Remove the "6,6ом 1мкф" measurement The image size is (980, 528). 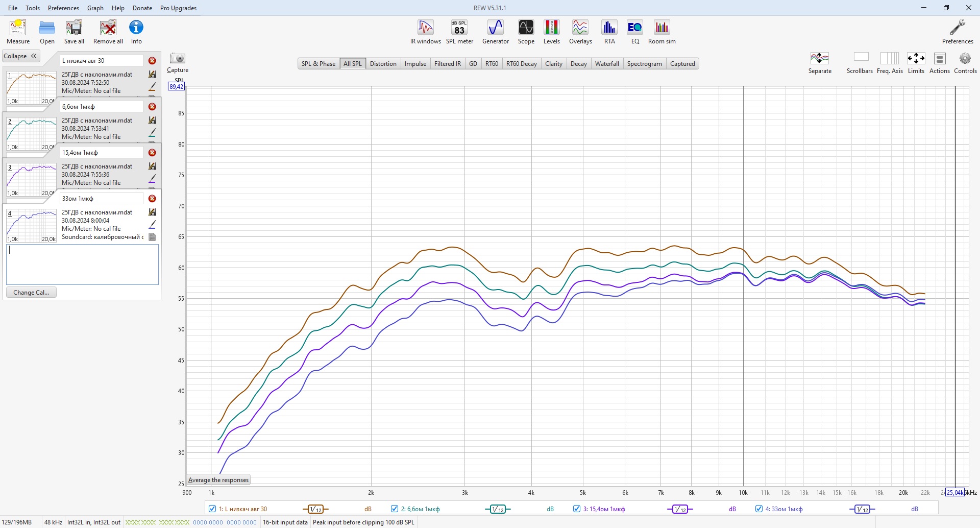[152, 107]
